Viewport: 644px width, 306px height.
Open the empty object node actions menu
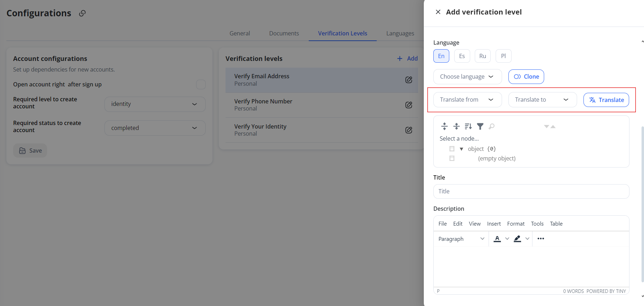tap(452, 158)
